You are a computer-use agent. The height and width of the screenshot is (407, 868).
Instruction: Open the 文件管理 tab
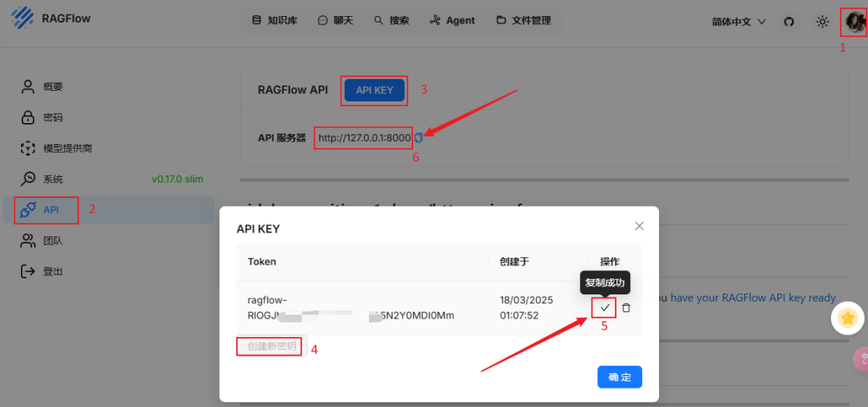pos(524,20)
